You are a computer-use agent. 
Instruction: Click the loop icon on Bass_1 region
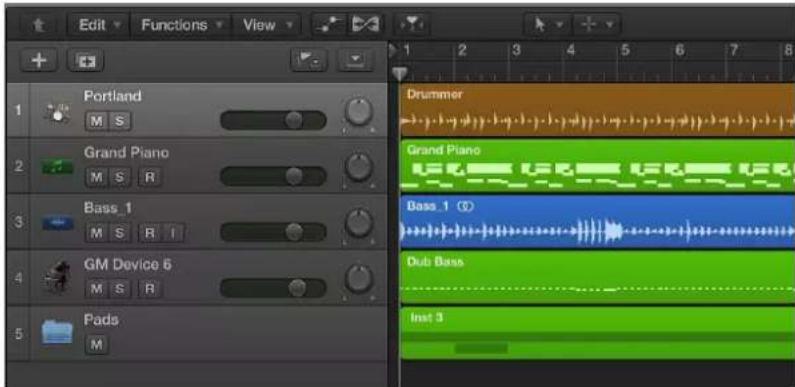(x=465, y=206)
